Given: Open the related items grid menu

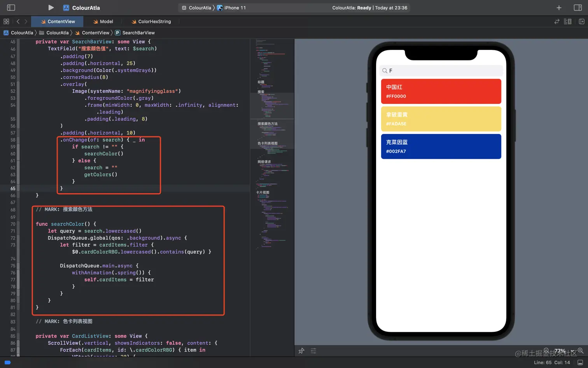Looking at the screenshot, I should click(x=6, y=21).
